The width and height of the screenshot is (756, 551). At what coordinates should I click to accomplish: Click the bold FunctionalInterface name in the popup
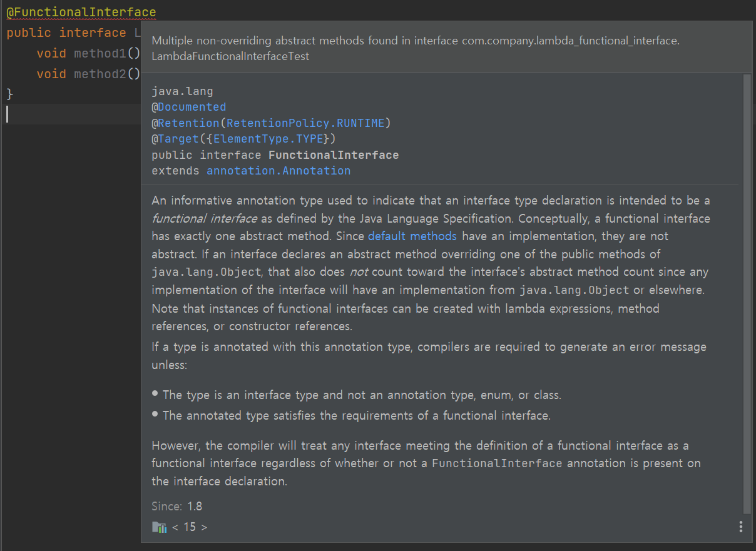[333, 155]
